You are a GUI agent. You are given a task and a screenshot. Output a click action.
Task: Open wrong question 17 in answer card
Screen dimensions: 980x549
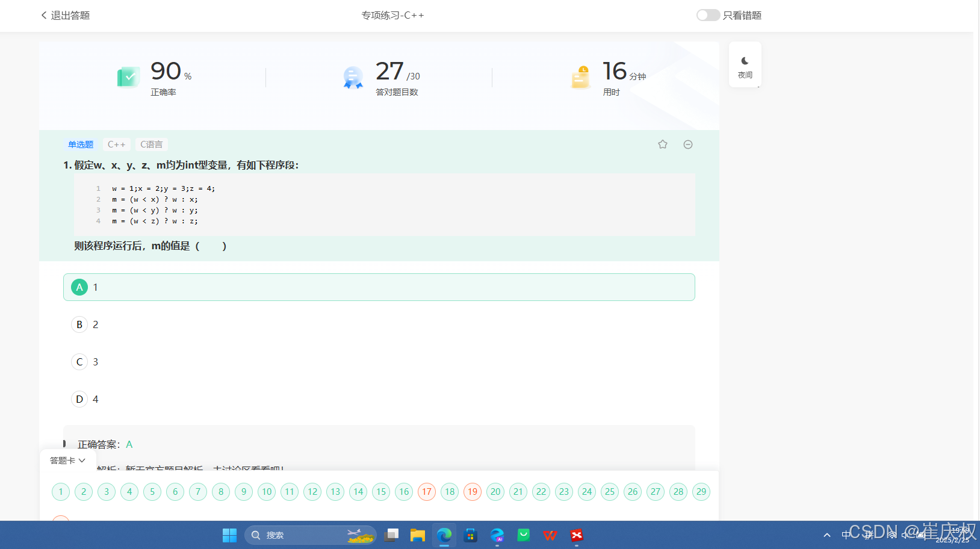[427, 492]
